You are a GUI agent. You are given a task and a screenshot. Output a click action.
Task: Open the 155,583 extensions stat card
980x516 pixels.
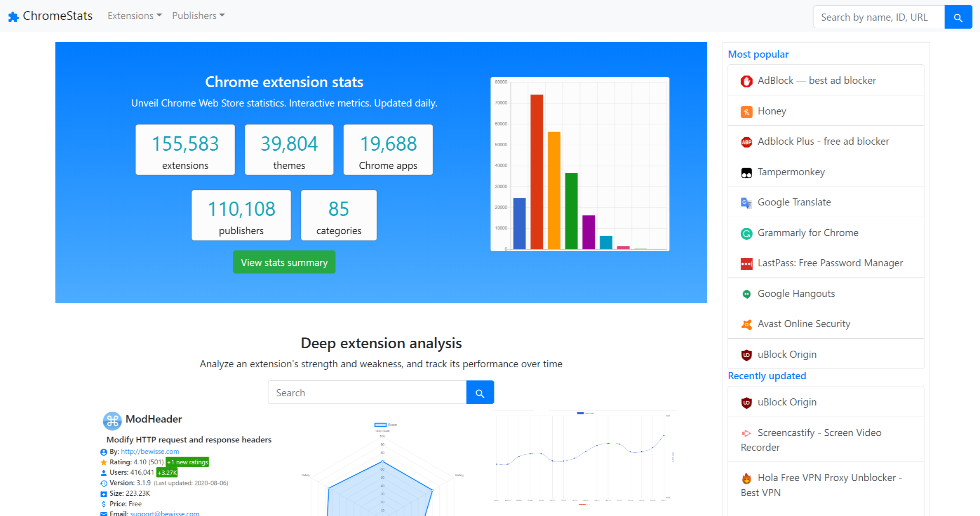coord(185,150)
